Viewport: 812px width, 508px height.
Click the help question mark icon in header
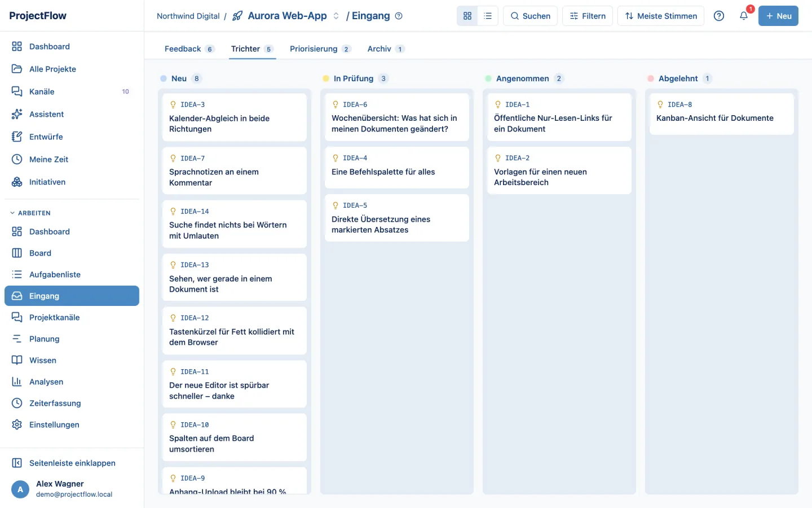pos(719,16)
